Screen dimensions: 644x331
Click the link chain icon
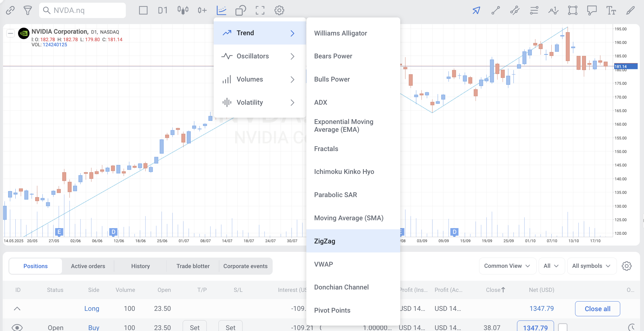pos(10,10)
